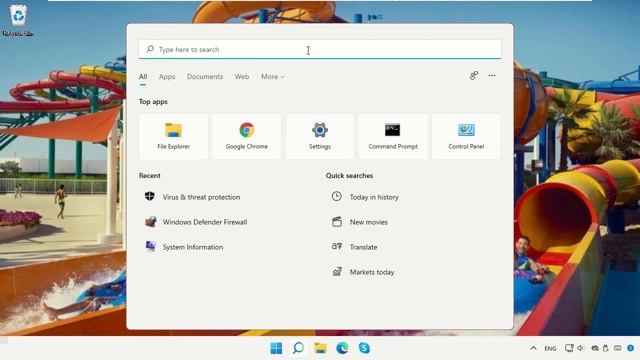The width and height of the screenshot is (640, 360).
Task: Switch to the Web search tab
Action: click(242, 77)
